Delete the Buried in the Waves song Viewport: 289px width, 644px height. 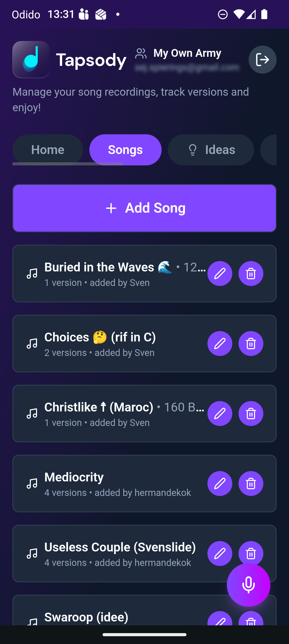[251, 274]
